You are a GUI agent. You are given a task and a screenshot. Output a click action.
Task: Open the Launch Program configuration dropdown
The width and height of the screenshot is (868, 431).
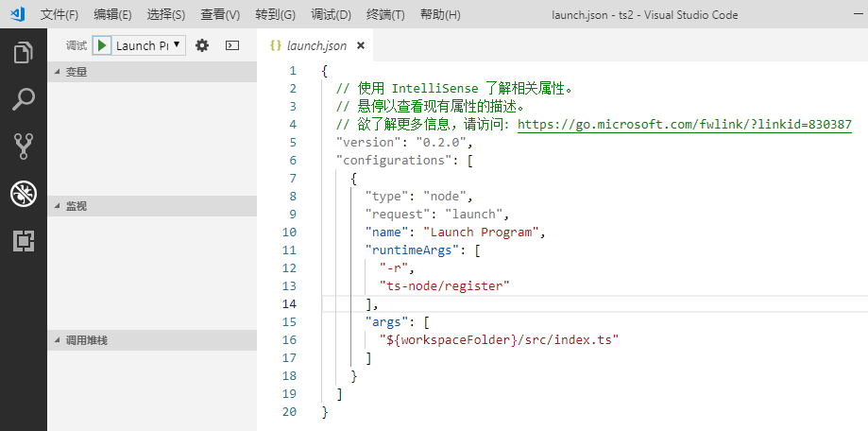148,45
